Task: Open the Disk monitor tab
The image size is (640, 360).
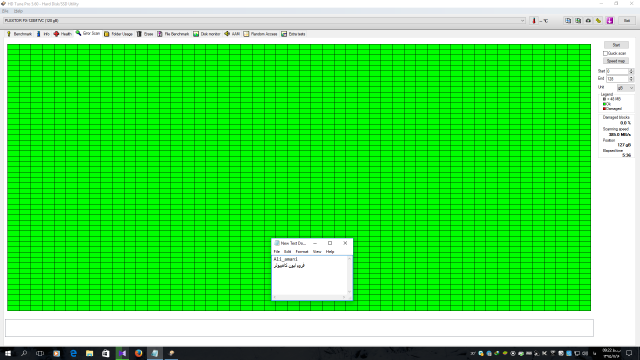Action: pos(207,34)
